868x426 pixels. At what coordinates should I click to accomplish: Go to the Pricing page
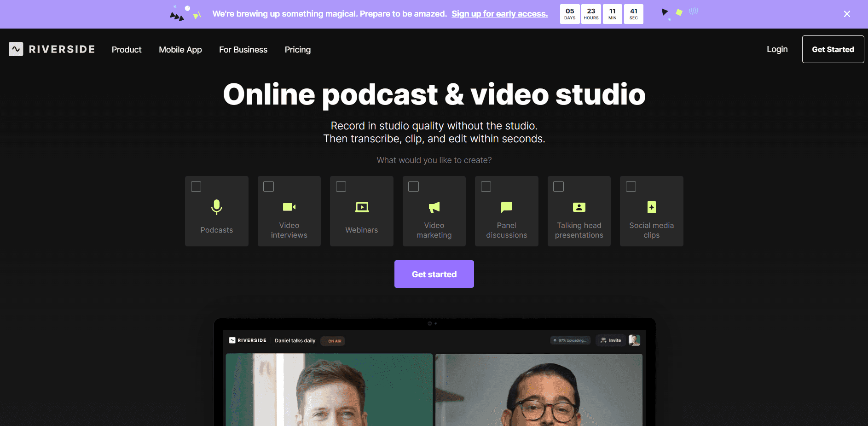point(298,50)
